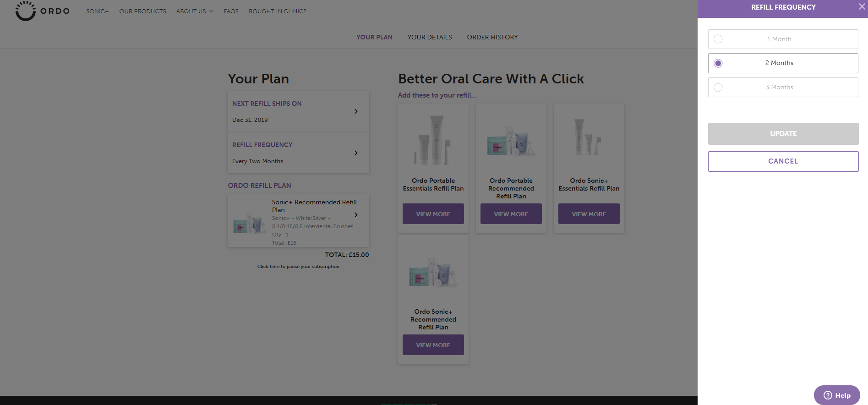Click the Ordo Portable Recommended product image
This screenshot has height=405, width=868.
[511, 142]
